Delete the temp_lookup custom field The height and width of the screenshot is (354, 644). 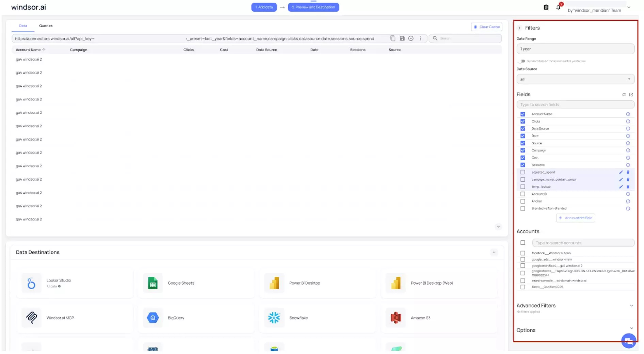coord(628,187)
